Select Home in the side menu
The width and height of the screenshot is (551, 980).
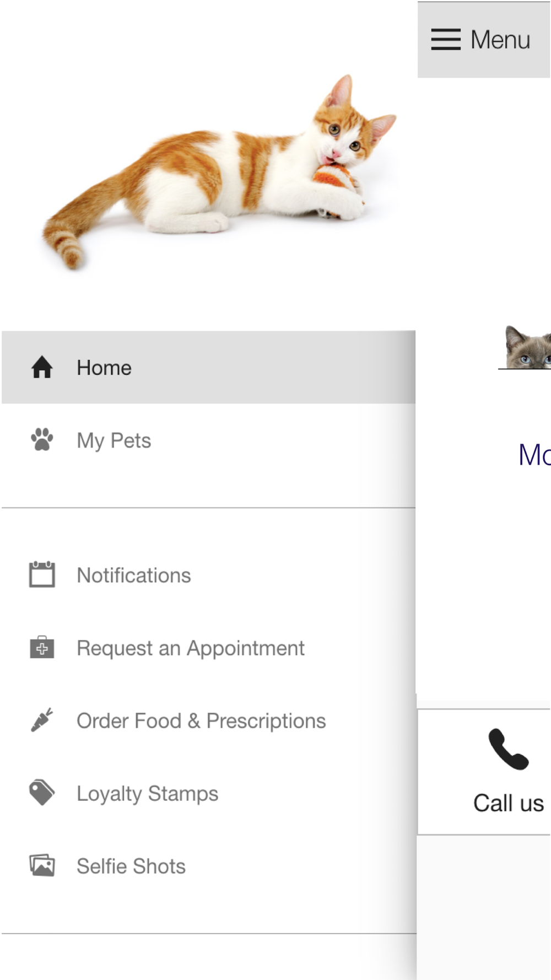click(208, 367)
